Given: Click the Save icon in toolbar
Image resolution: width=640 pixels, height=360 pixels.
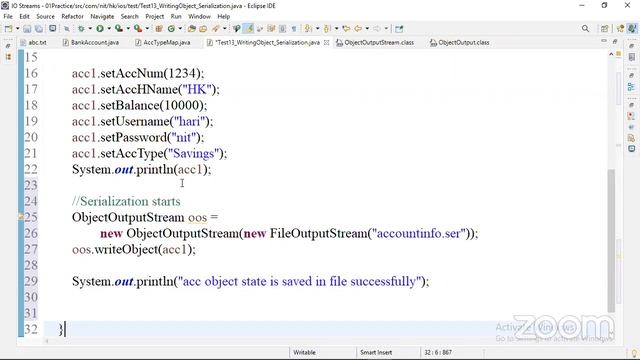Looking at the screenshot, I should [x=27, y=29].
